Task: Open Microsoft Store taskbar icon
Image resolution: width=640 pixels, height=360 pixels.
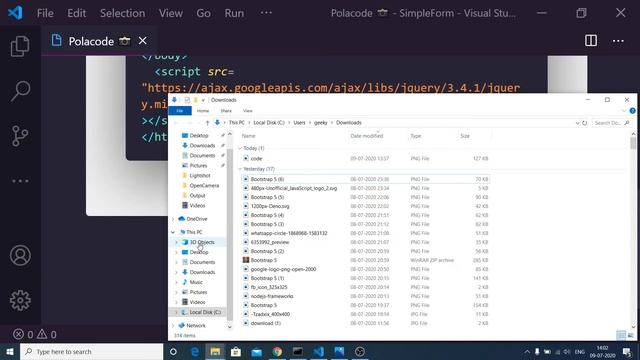Action: pyautogui.click(x=236, y=351)
